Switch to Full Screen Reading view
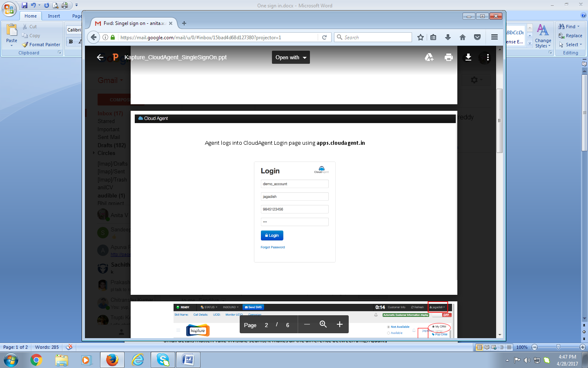588x368 pixels. [x=487, y=347]
